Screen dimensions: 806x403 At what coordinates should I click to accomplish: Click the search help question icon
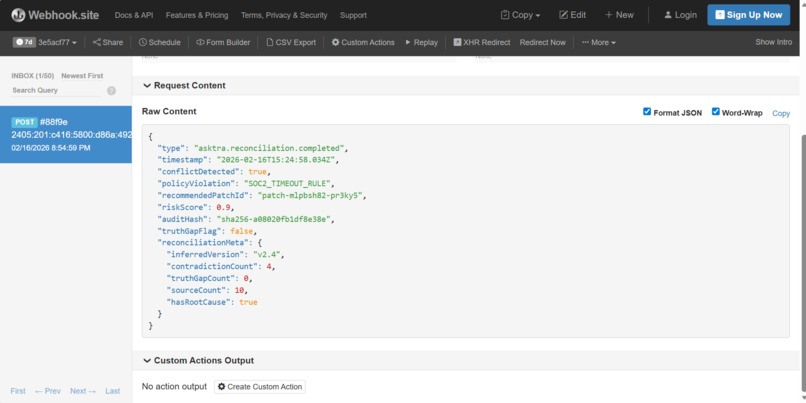[x=111, y=90]
